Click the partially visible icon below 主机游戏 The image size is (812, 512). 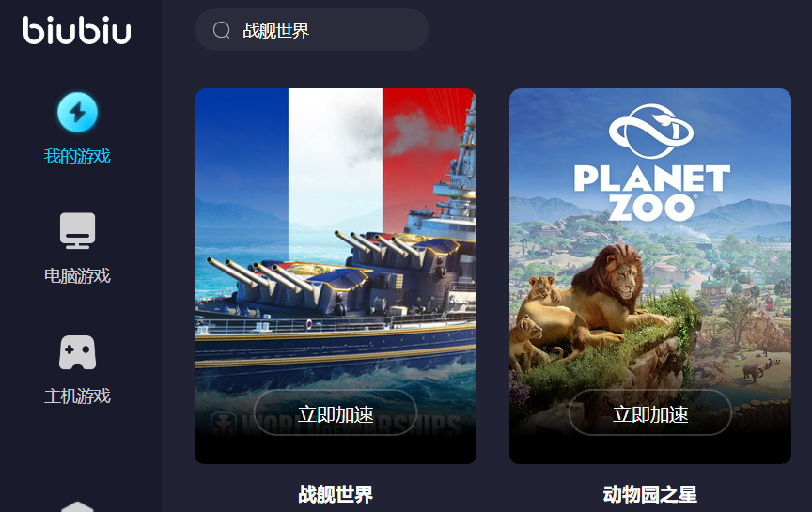[x=77, y=506]
